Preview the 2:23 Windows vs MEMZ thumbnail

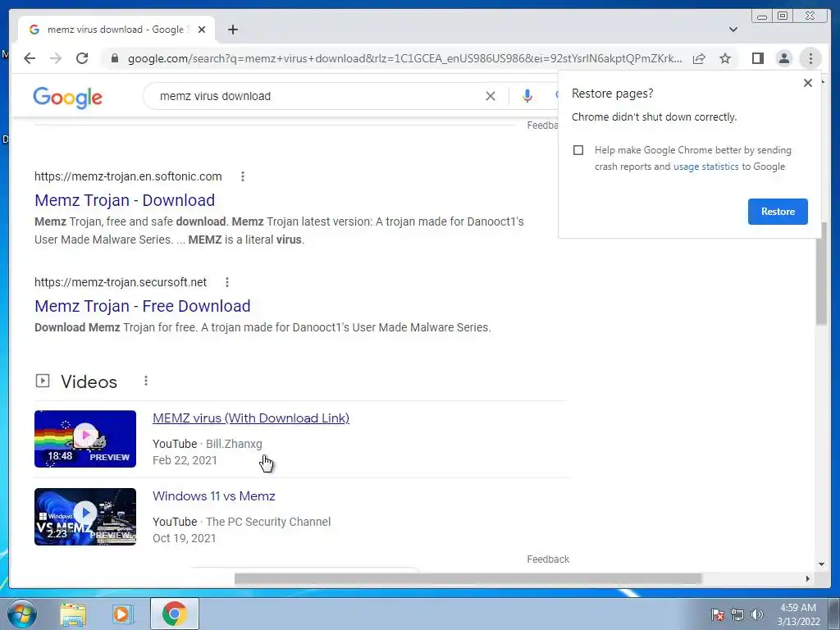(x=85, y=517)
